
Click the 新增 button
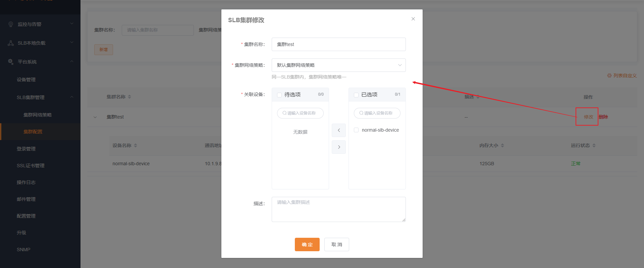coord(104,50)
